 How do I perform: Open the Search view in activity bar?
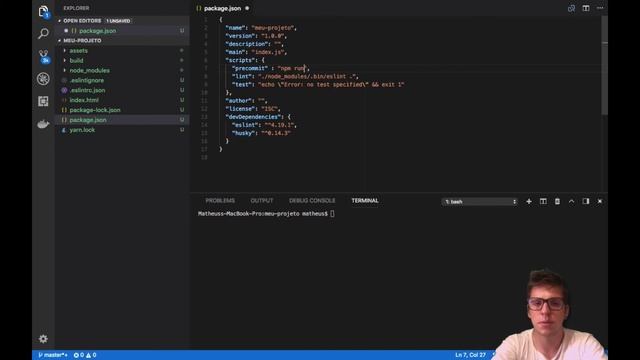[43, 33]
